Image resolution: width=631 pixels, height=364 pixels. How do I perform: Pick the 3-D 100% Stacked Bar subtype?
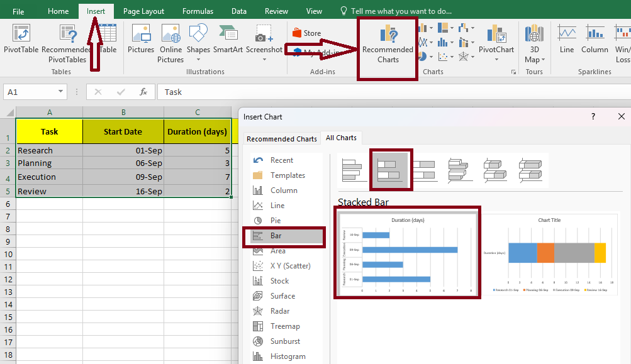point(530,170)
